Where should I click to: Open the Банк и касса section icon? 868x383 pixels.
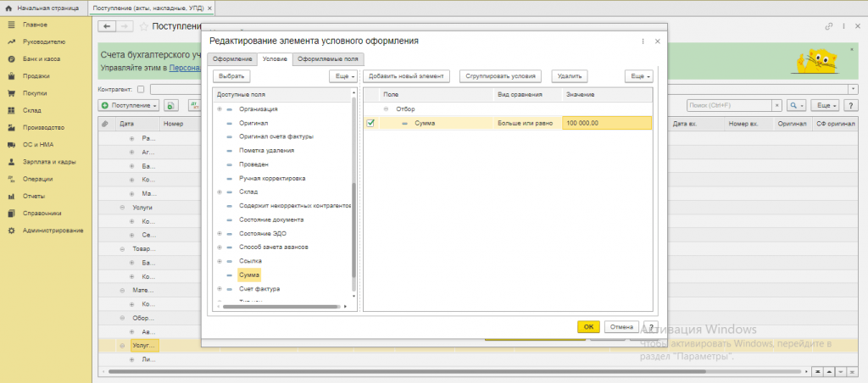coord(11,59)
